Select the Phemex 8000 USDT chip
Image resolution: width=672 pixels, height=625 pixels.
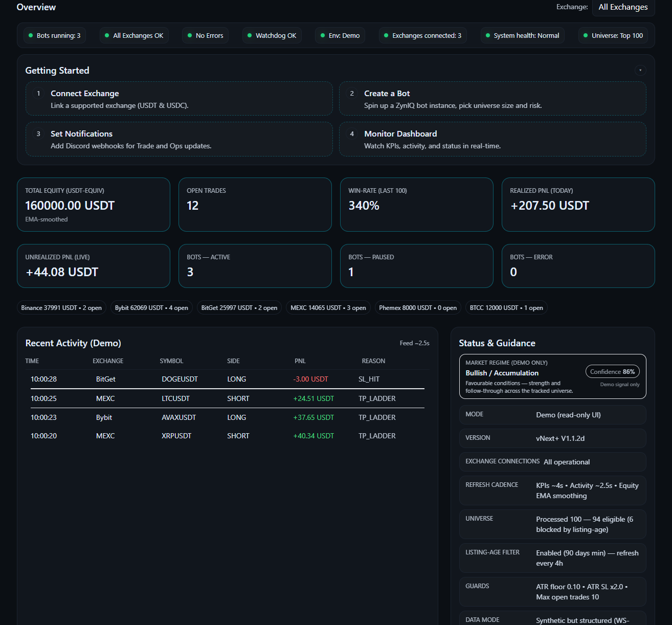point(417,307)
